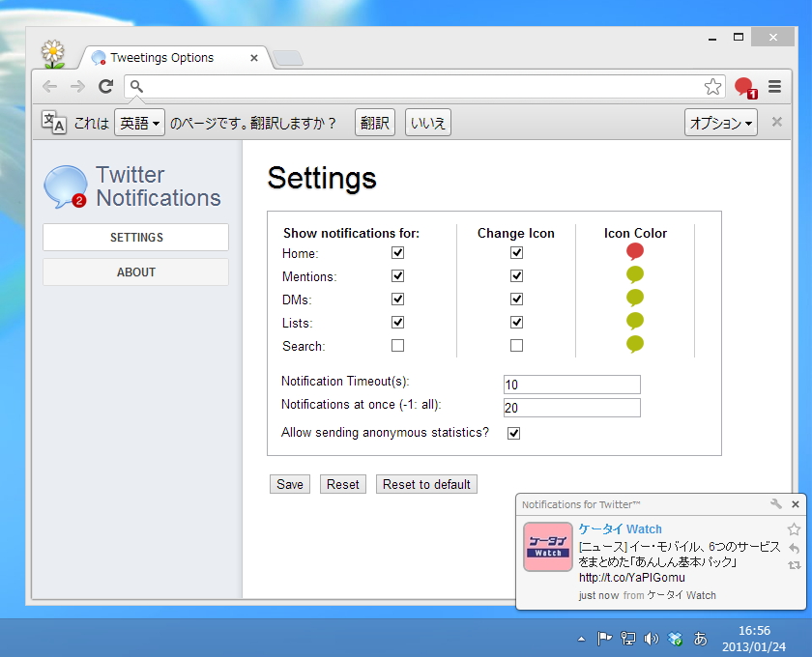Open the http://t.co/YaPIGomu link
Image resolution: width=812 pixels, height=657 pixels.
click(x=632, y=577)
